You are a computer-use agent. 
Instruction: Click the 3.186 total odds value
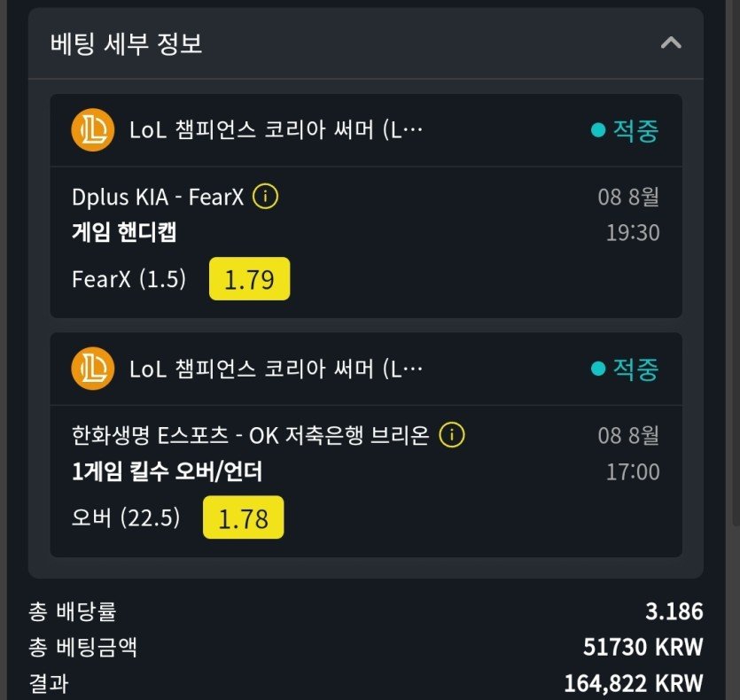674,611
